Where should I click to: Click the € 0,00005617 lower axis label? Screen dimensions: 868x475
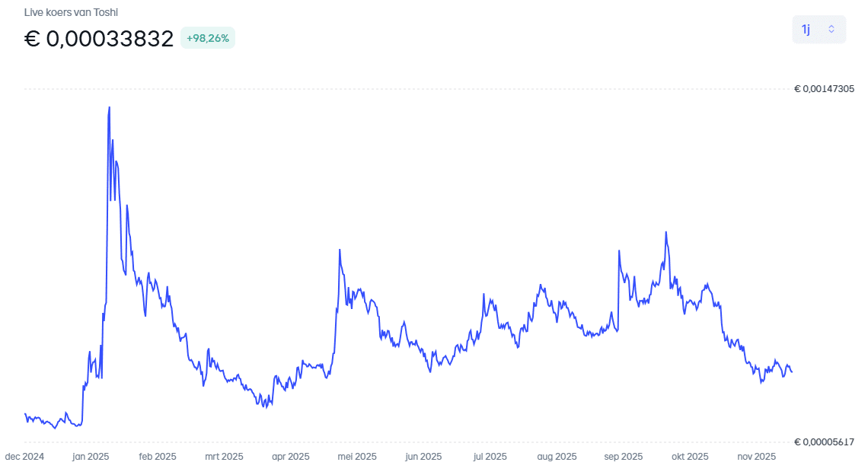click(x=826, y=442)
